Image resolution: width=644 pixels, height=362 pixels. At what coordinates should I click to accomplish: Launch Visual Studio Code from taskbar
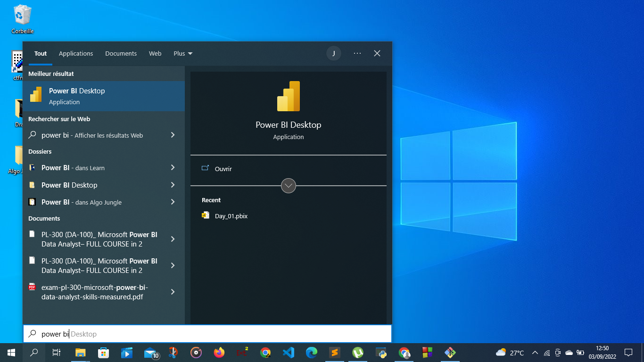tap(289, 353)
